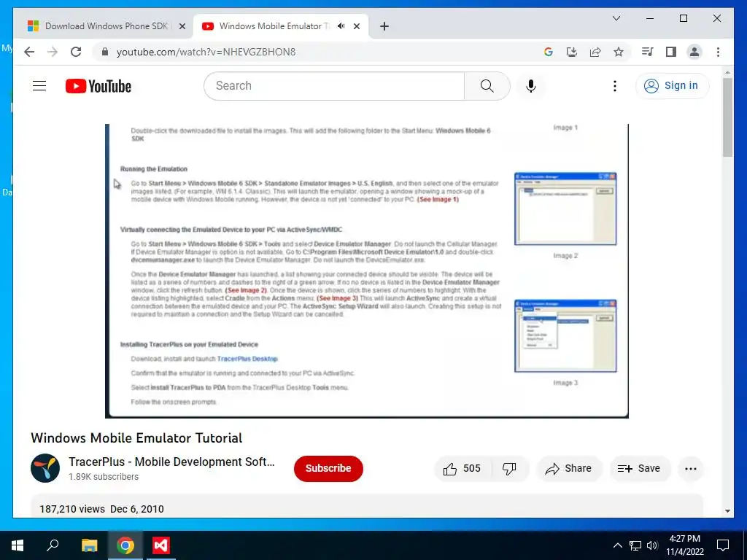The width and height of the screenshot is (747, 560).
Task: Show hidden system tray icons
Action: point(617,545)
